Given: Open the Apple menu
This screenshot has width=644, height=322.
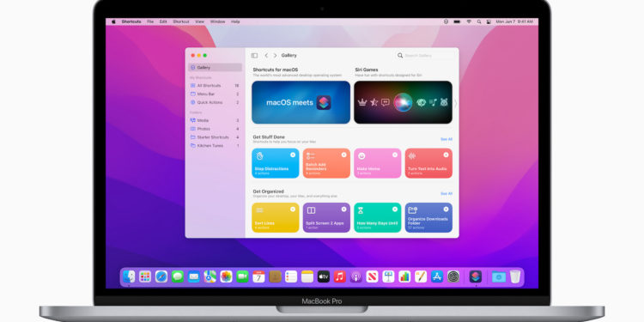Looking at the screenshot, I should point(113,21).
